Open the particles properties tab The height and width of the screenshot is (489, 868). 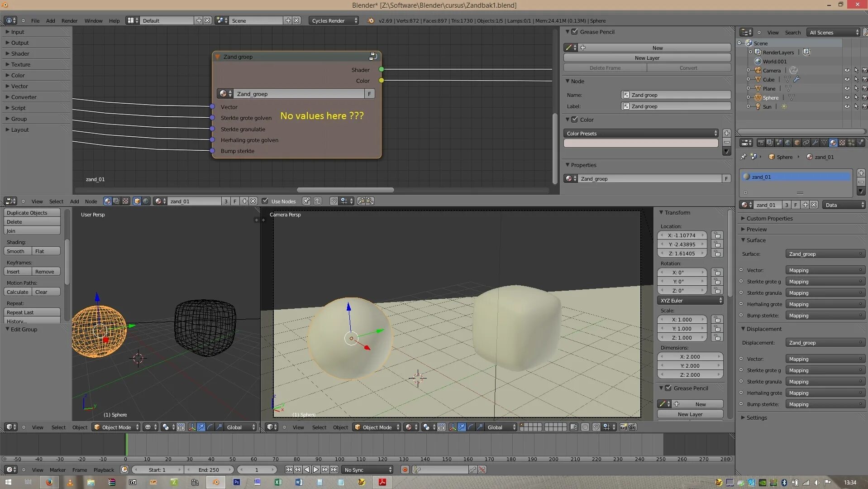coord(851,143)
